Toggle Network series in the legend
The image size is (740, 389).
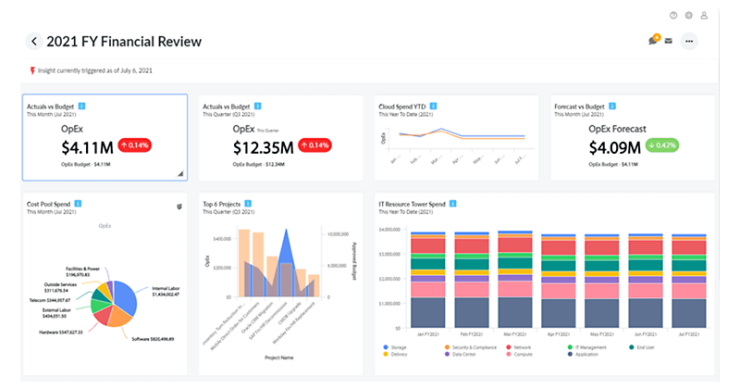519,347
